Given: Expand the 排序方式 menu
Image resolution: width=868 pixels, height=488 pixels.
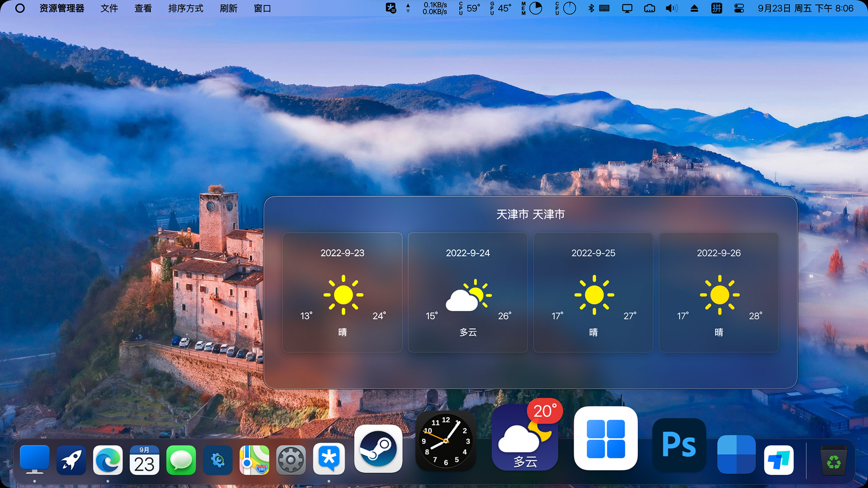Looking at the screenshot, I should click(185, 8).
